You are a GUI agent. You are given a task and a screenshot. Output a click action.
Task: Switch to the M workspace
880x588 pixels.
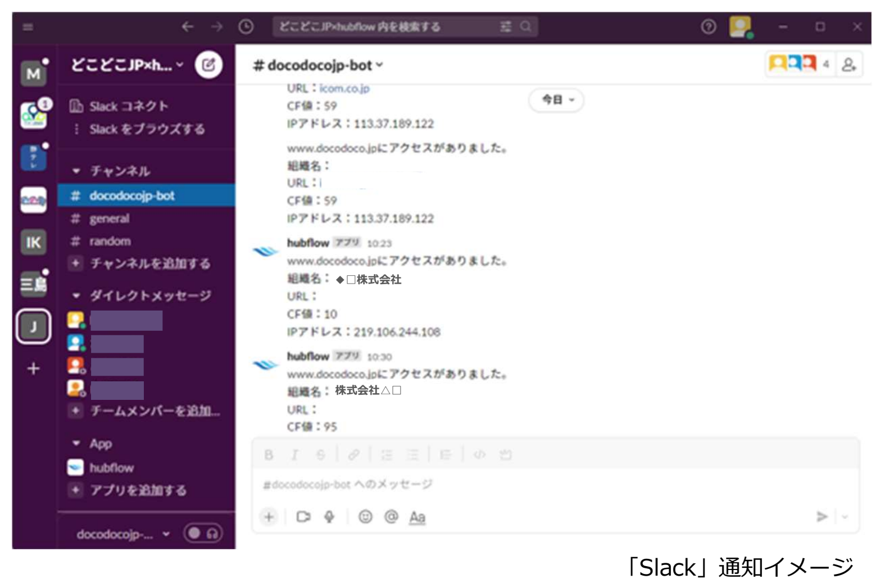[34, 73]
